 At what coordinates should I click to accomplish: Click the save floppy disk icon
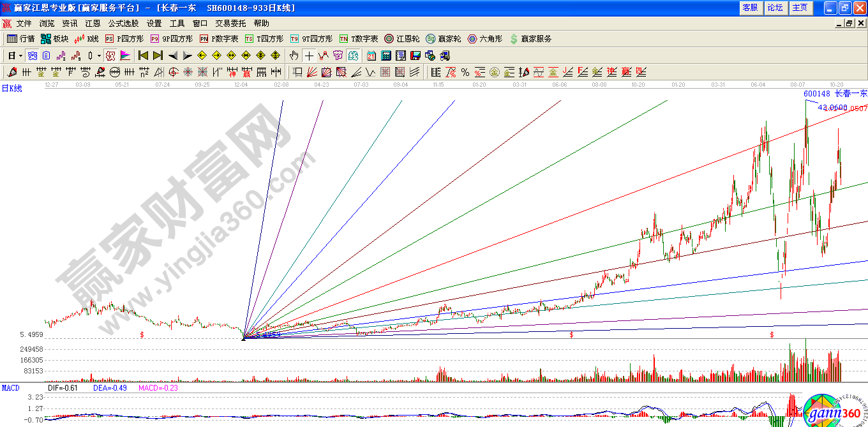415,56
